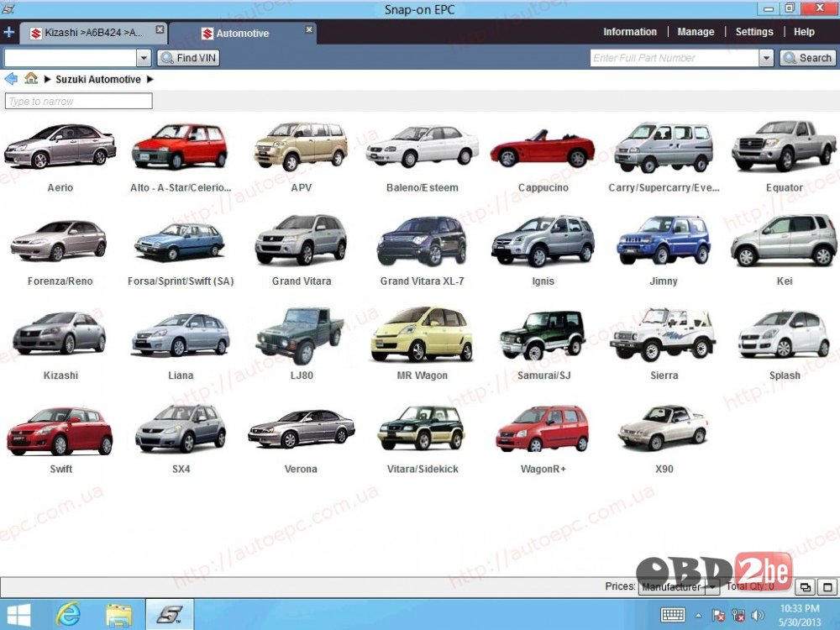Select the Baleno/Esteem car image
This screenshot has height=630, width=840.
coord(423,145)
